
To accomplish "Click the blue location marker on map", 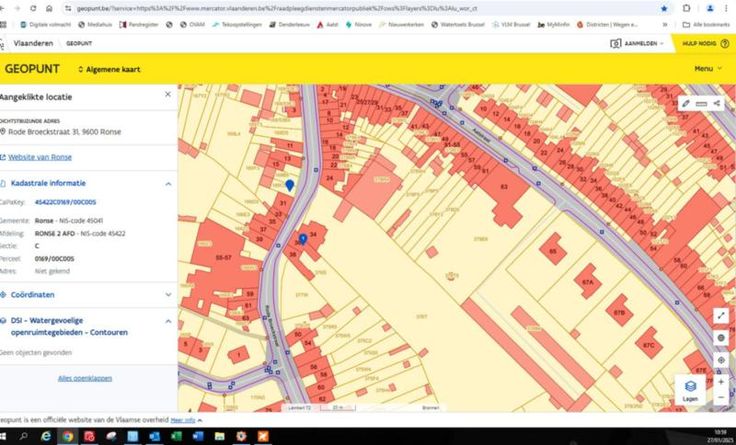I will (290, 185).
